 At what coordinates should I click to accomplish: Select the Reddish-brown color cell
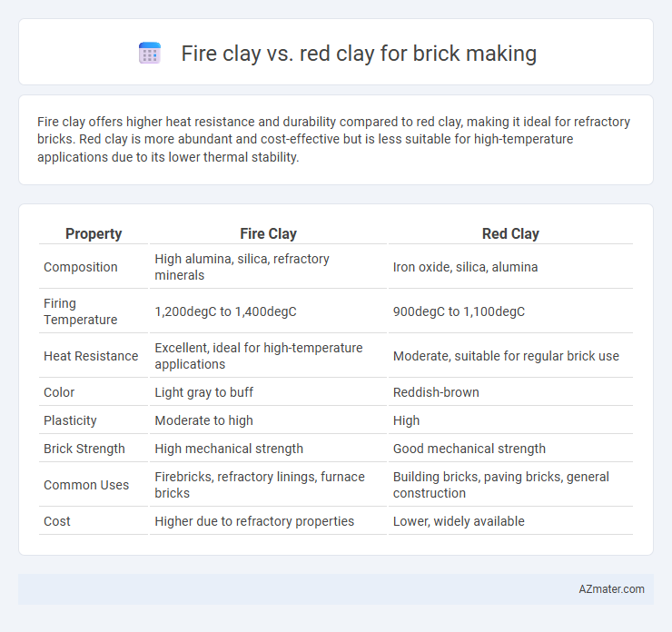436,392
